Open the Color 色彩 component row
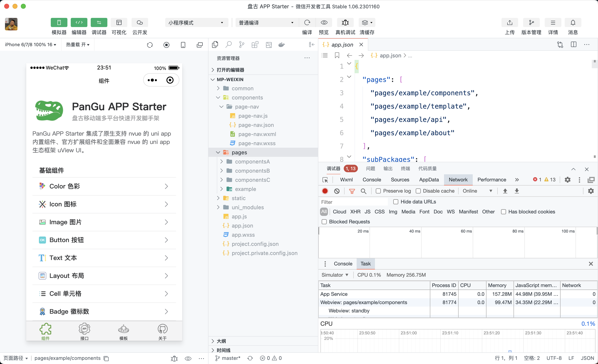This screenshot has height=364, width=598. [x=104, y=186]
